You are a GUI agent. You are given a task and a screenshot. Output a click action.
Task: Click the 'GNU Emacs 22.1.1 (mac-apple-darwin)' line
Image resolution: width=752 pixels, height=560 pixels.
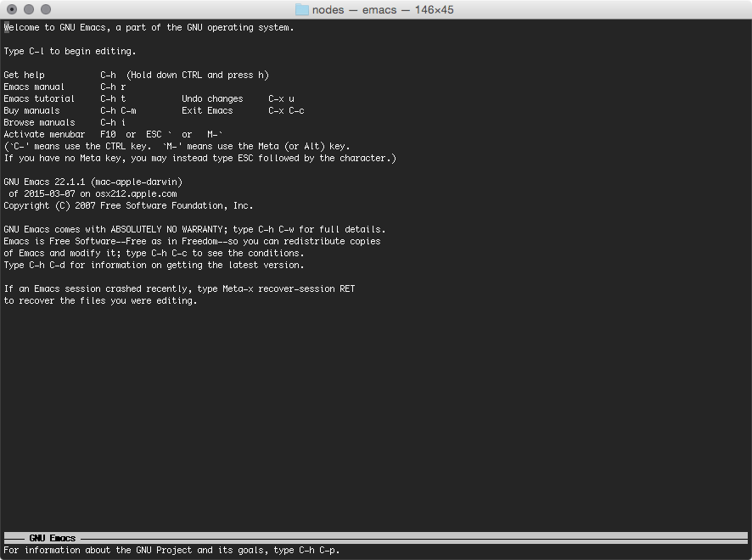93,182
